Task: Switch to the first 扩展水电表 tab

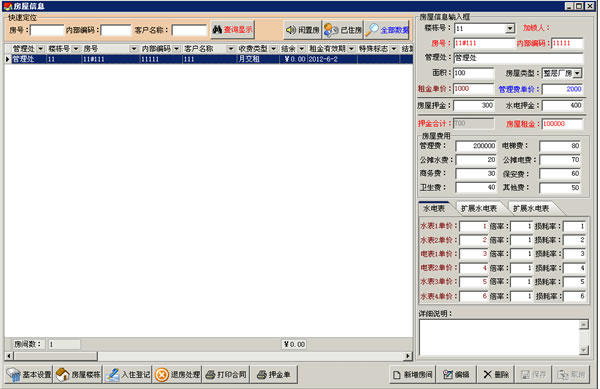Action: (x=479, y=208)
